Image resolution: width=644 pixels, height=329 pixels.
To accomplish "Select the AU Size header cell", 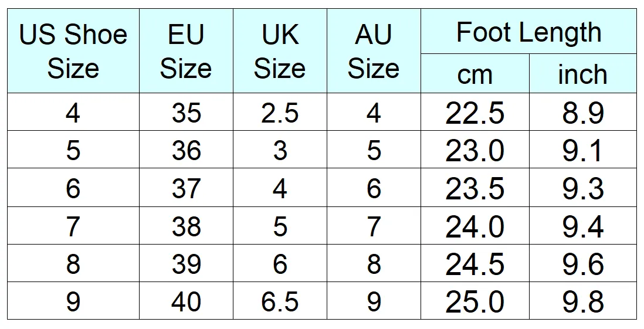I will pos(374,51).
